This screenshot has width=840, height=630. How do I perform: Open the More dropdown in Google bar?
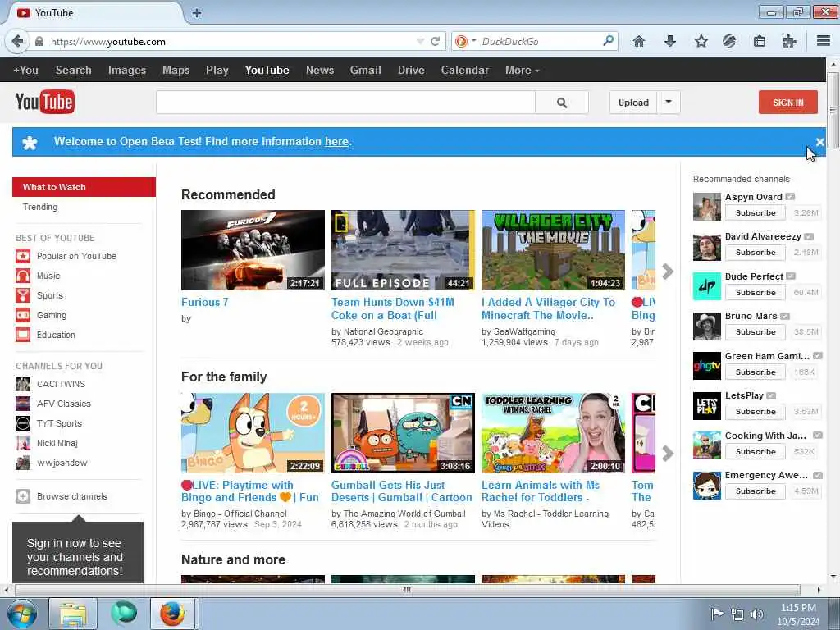tap(523, 71)
